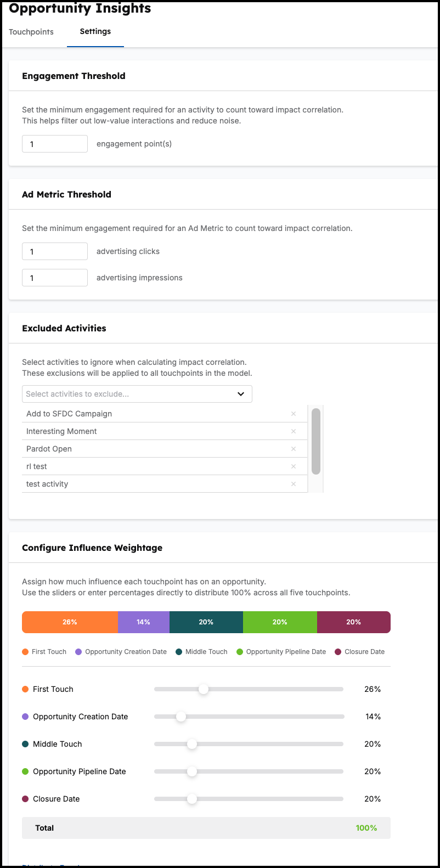Click the excluded activities list scrollbar
This screenshot has width=440, height=868.
pyautogui.click(x=316, y=441)
